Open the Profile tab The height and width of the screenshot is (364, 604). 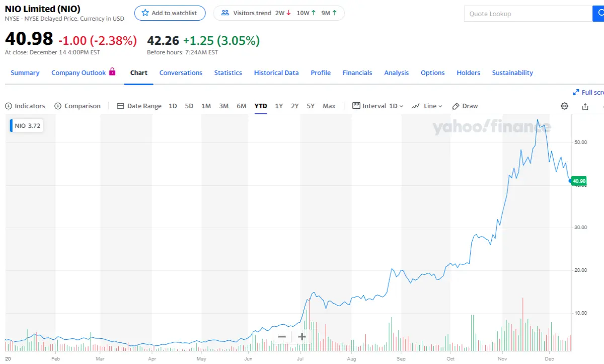tap(321, 73)
